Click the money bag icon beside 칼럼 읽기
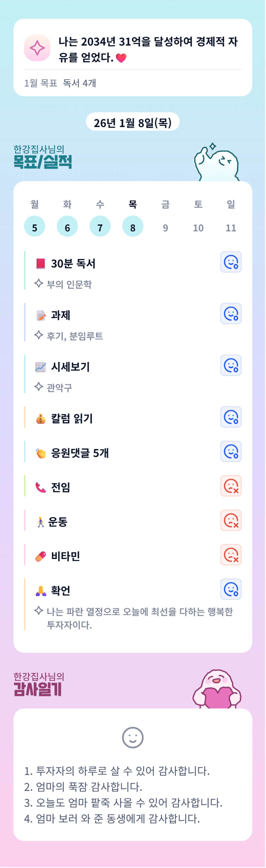Viewport: 266px width, 868px height. coord(41,419)
